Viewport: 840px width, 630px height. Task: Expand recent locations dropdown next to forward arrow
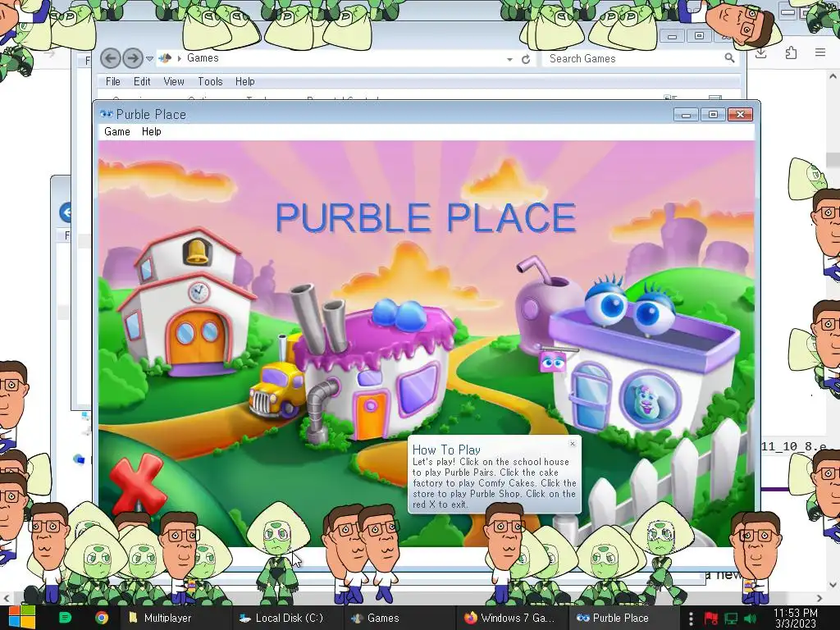[150, 58]
